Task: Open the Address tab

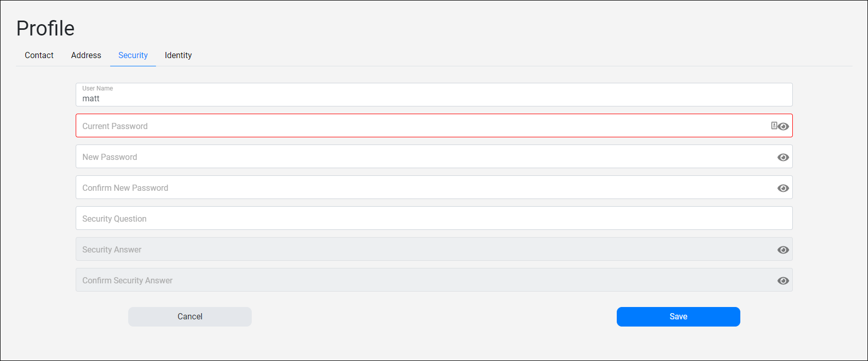Action: (x=86, y=55)
